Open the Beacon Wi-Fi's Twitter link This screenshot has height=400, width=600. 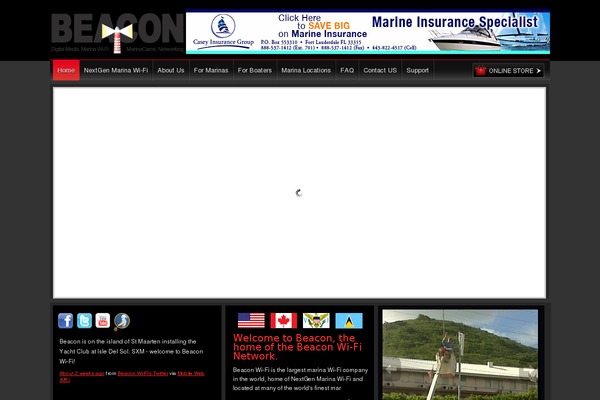pos(143,373)
